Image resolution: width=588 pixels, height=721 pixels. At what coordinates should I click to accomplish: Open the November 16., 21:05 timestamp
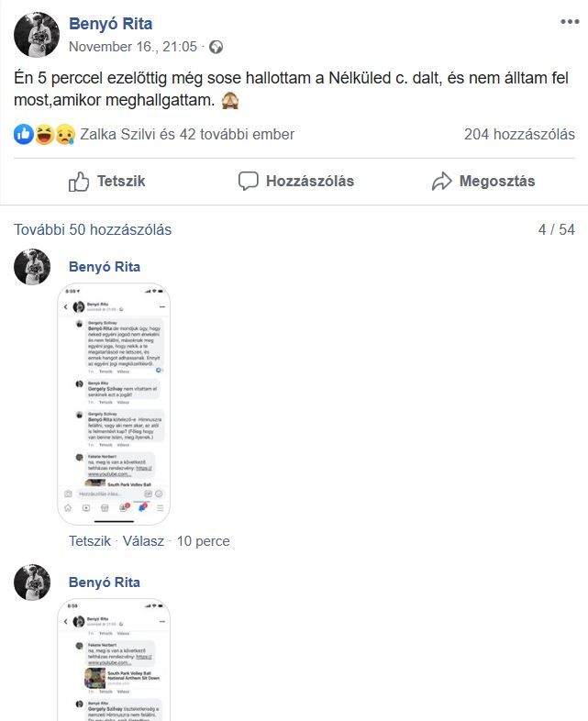[x=133, y=47]
